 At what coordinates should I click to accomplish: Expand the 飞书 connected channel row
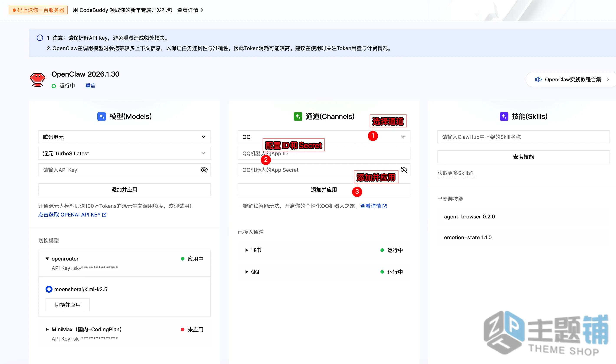(247, 250)
